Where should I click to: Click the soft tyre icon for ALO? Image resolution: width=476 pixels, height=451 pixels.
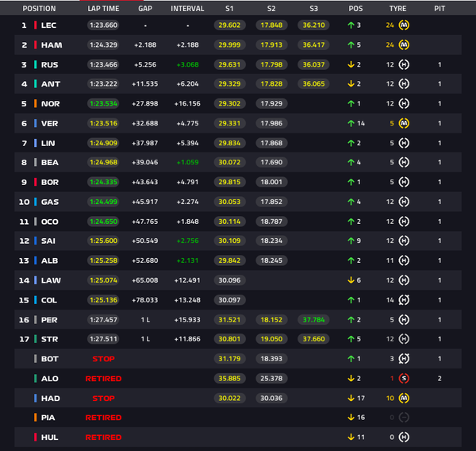(x=404, y=379)
